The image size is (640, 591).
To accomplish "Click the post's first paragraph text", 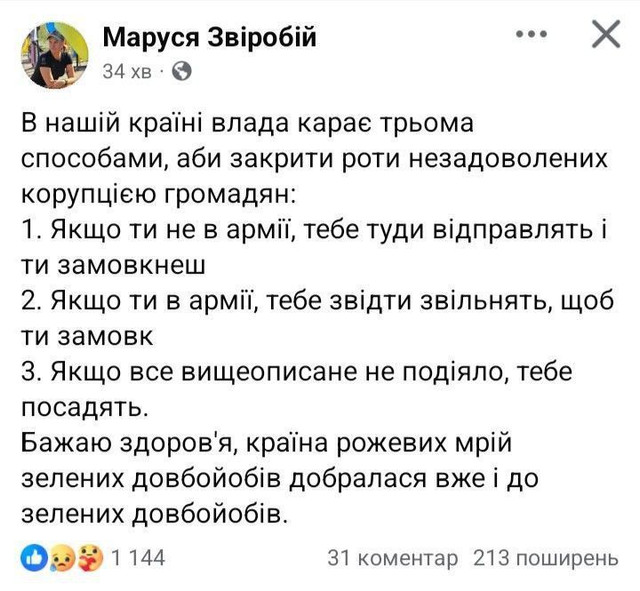I will coord(314,159).
